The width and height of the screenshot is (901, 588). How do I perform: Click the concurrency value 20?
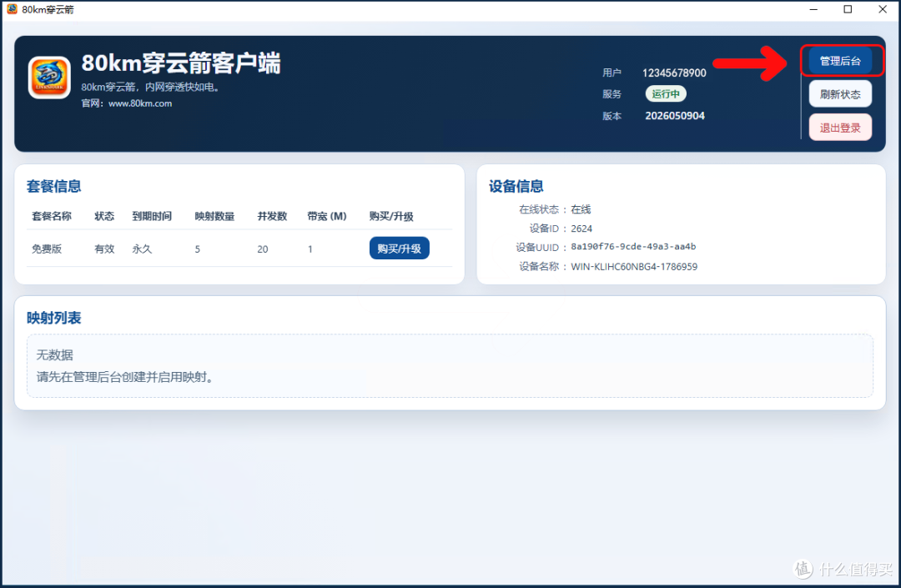point(263,249)
